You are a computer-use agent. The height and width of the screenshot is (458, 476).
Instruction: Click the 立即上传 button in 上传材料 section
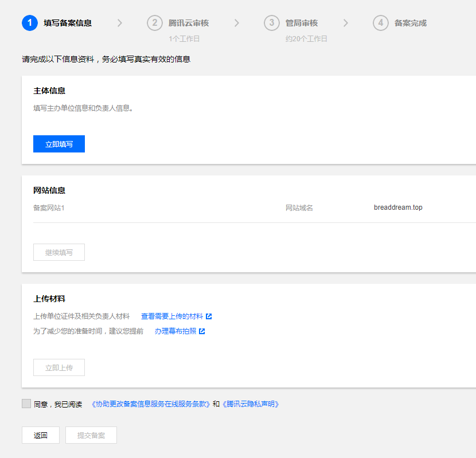click(58, 367)
